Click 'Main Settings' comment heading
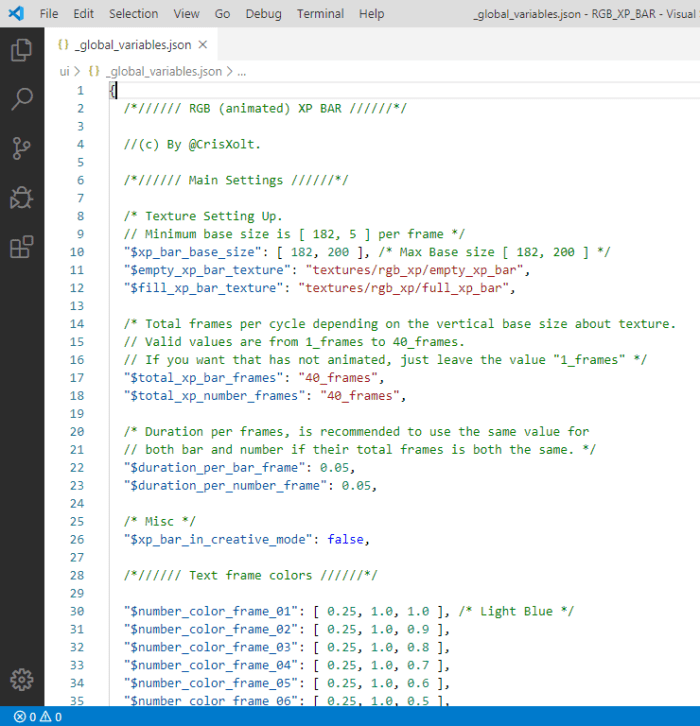 [x=235, y=180]
